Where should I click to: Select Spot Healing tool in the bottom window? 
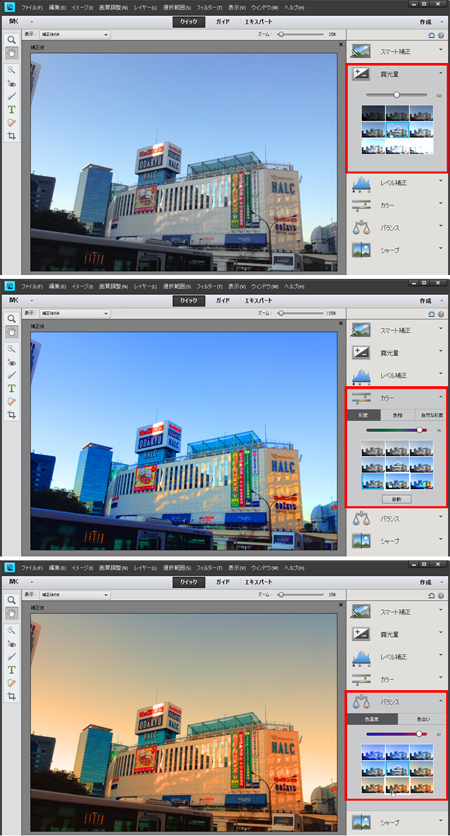11,682
